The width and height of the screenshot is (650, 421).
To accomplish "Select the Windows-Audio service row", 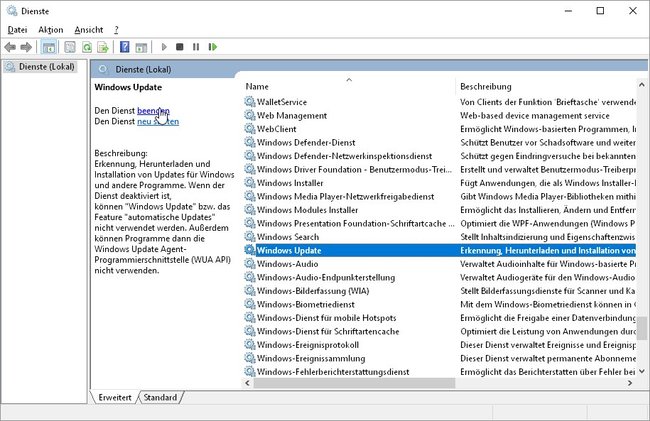I will pyautogui.click(x=439, y=264).
